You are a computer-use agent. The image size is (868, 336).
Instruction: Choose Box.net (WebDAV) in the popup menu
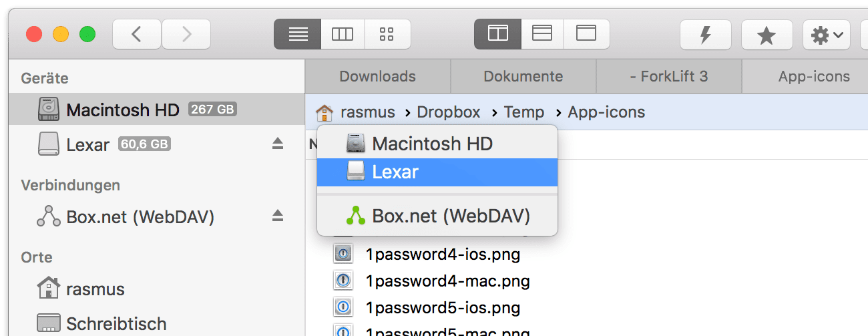point(437,216)
